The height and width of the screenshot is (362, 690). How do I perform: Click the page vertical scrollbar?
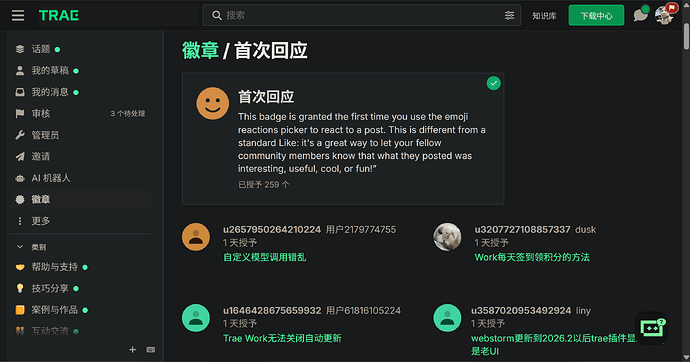686,36
